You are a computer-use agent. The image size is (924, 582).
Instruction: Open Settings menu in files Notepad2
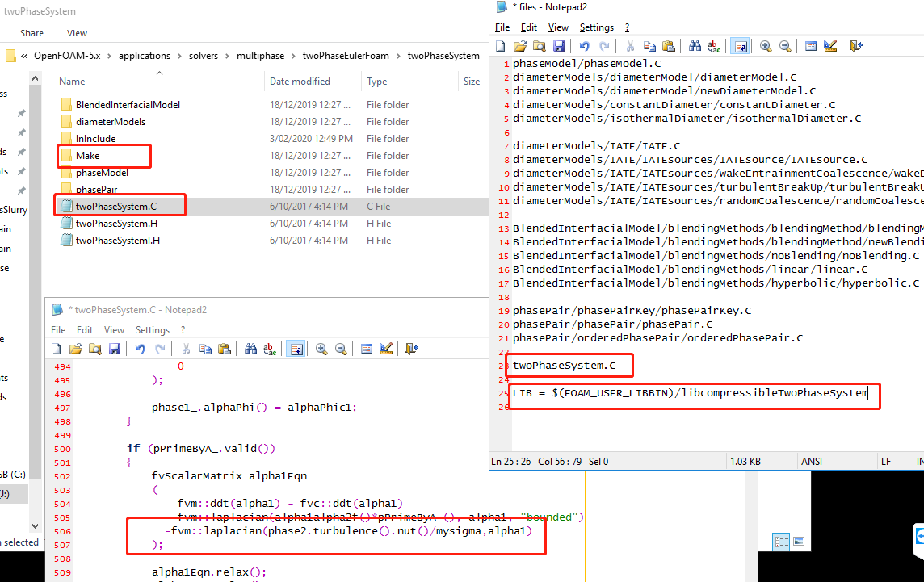[x=597, y=27]
